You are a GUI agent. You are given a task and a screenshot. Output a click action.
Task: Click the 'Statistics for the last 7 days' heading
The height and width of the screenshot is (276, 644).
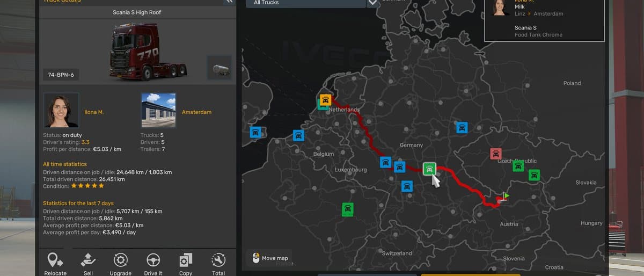(x=78, y=204)
